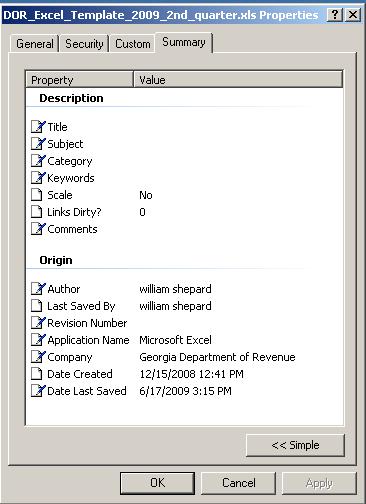This screenshot has width=366, height=504.
Task: Select the Subject property label
Action: point(65,144)
